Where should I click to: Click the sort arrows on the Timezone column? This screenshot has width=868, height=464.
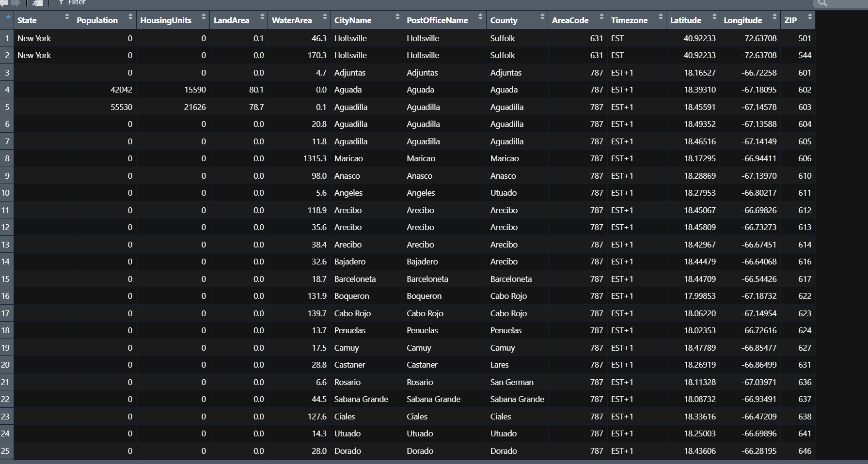(660, 20)
